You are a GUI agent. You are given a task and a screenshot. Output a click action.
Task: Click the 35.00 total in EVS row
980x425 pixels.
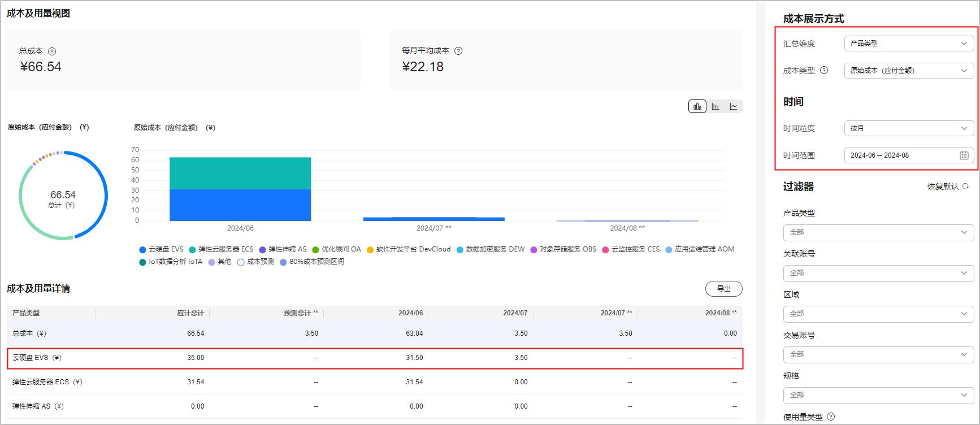coord(196,358)
